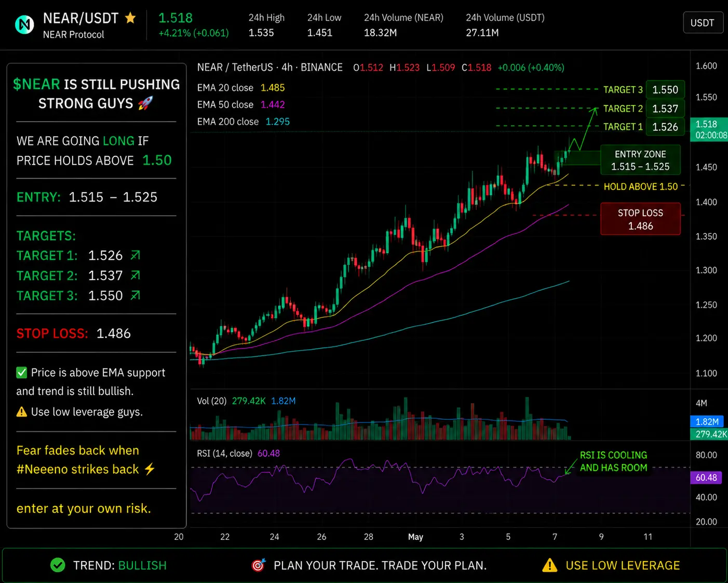728x583 pixels.
Task: Click the EMA 20 close value 1.485
Action: coord(273,88)
